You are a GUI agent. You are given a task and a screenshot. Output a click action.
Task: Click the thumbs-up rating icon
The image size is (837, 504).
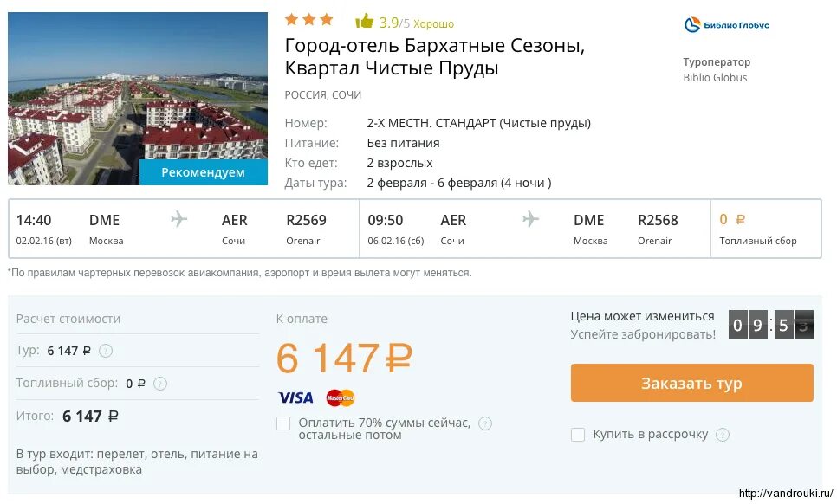pos(365,22)
